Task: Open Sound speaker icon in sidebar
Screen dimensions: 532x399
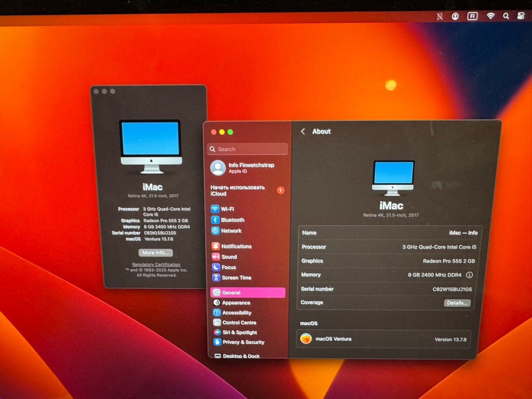Action: pos(216,257)
